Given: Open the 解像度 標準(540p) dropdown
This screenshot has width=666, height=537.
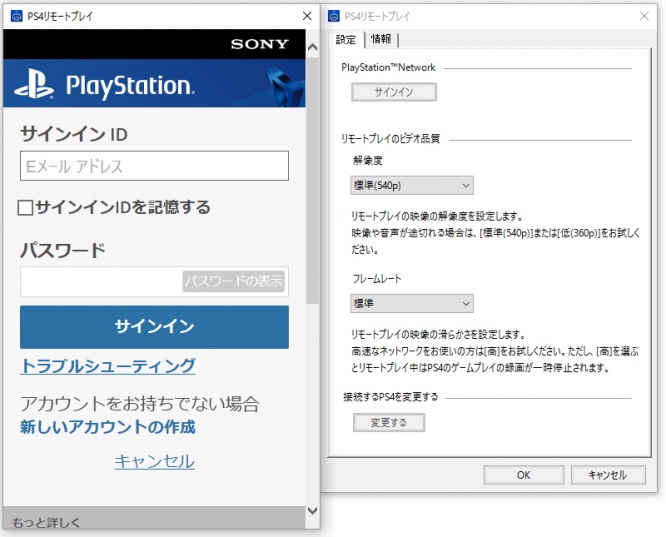Looking at the screenshot, I should [x=412, y=185].
